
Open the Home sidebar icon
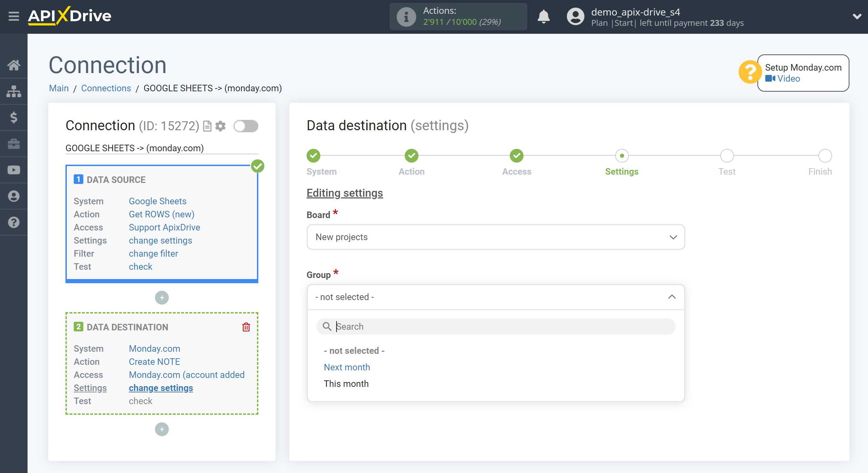[14, 65]
